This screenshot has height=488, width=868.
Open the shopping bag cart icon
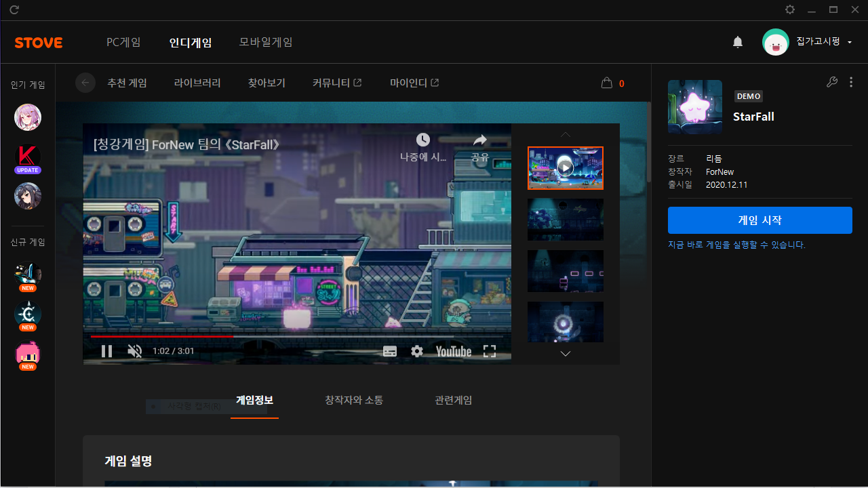[x=607, y=83]
